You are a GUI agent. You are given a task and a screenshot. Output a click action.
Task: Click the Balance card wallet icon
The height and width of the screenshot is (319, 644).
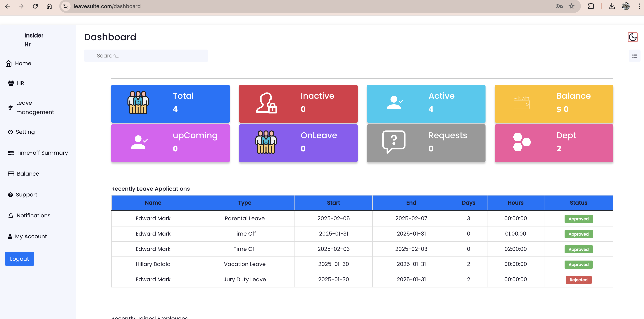coord(522,102)
